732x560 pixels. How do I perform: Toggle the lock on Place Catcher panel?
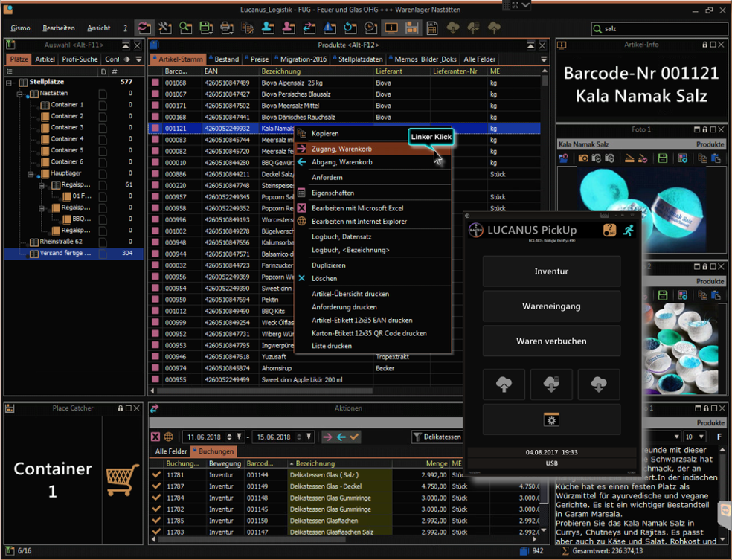[120, 408]
